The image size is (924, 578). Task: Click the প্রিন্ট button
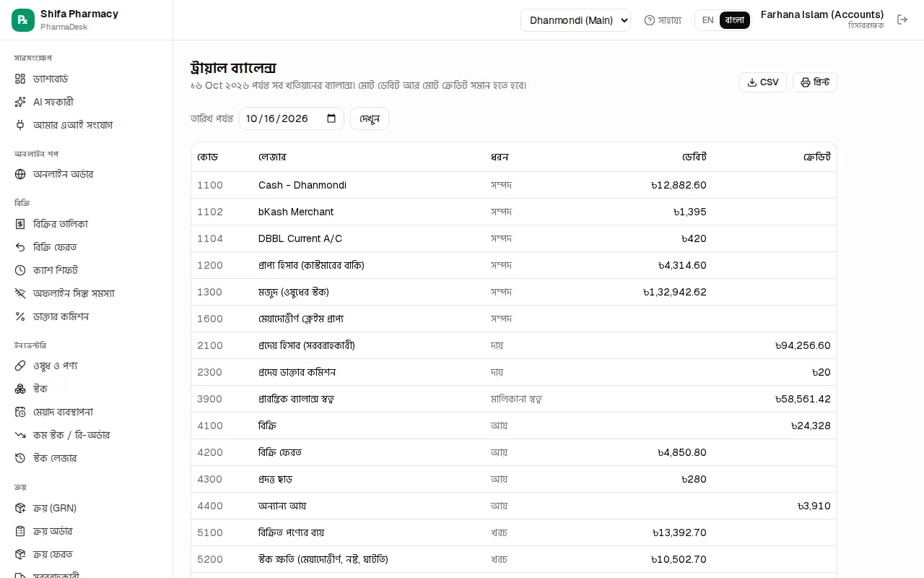[815, 82]
